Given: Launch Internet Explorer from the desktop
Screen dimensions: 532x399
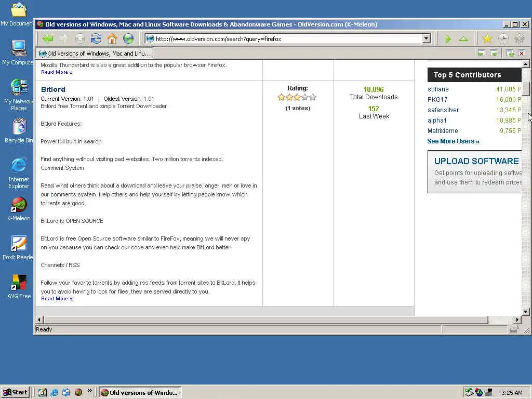Looking at the screenshot, I should [19, 172].
